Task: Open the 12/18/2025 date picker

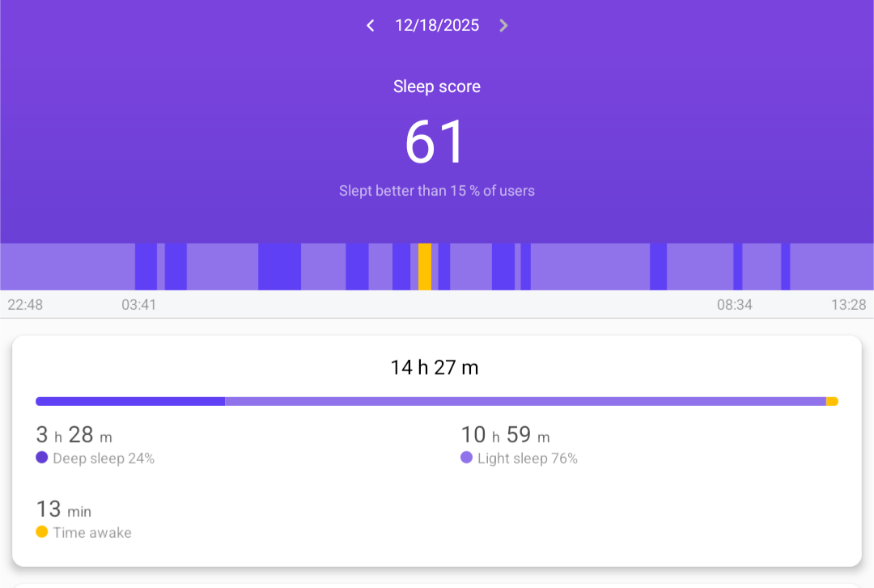Action: point(437,26)
